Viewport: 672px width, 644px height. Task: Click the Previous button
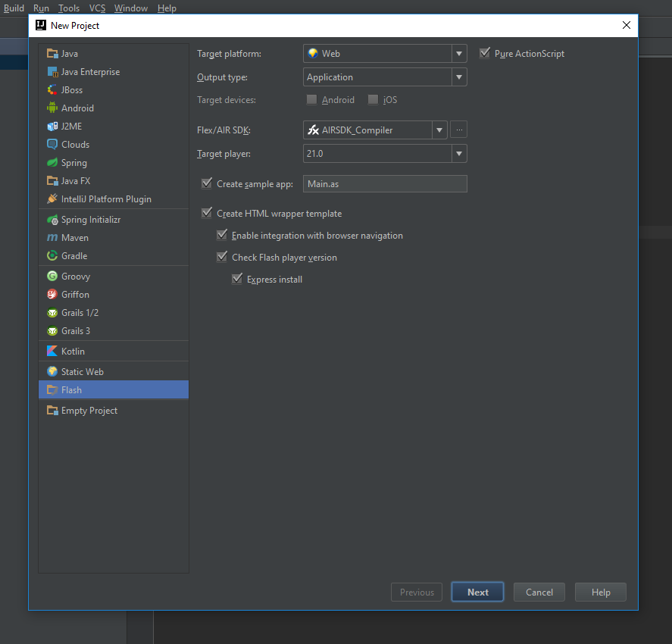(x=417, y=592)
